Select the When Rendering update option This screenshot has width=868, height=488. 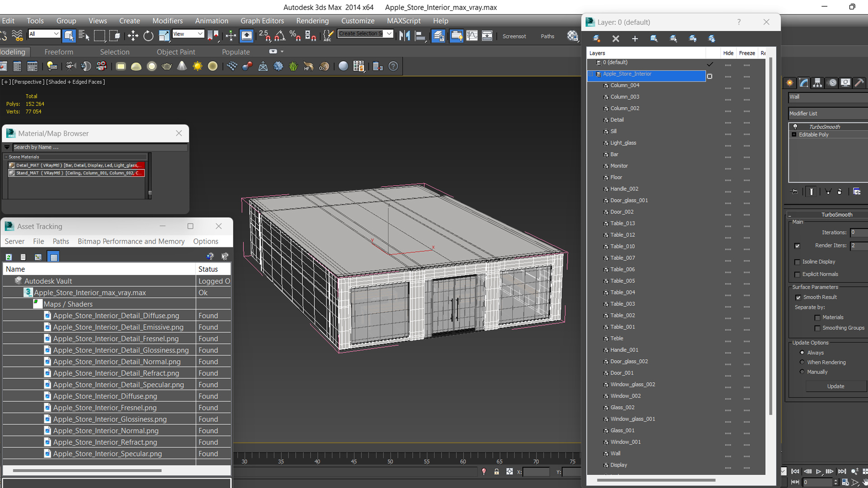tap(802, 362)
